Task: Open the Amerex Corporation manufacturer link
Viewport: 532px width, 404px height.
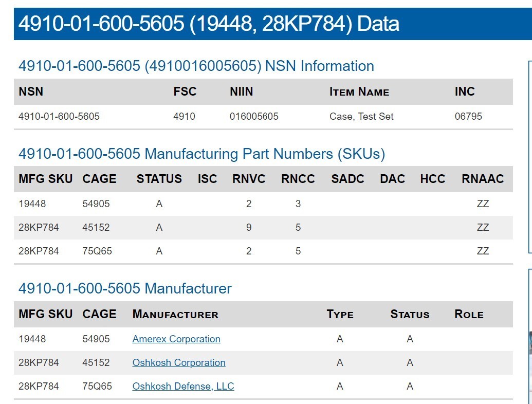Action: pos(176,339)
